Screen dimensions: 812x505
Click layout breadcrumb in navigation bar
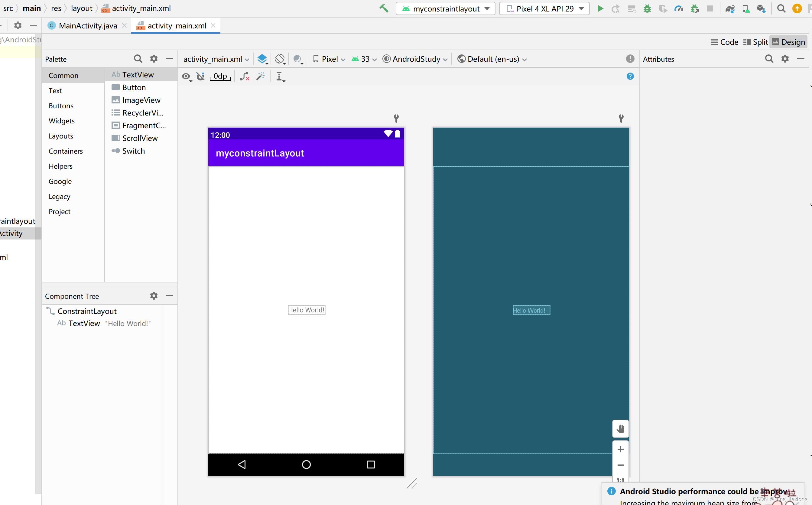point(81,8)
